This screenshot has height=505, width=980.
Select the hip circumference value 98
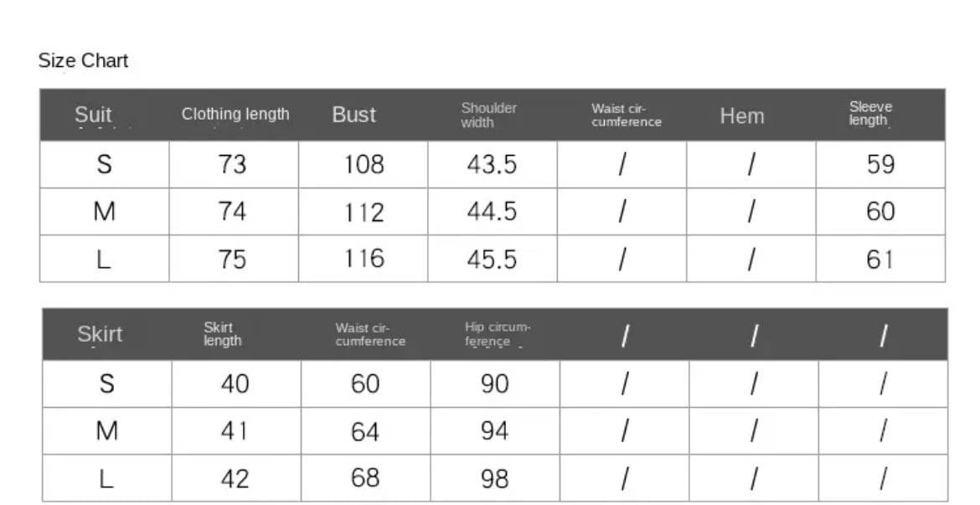point(494,478)
